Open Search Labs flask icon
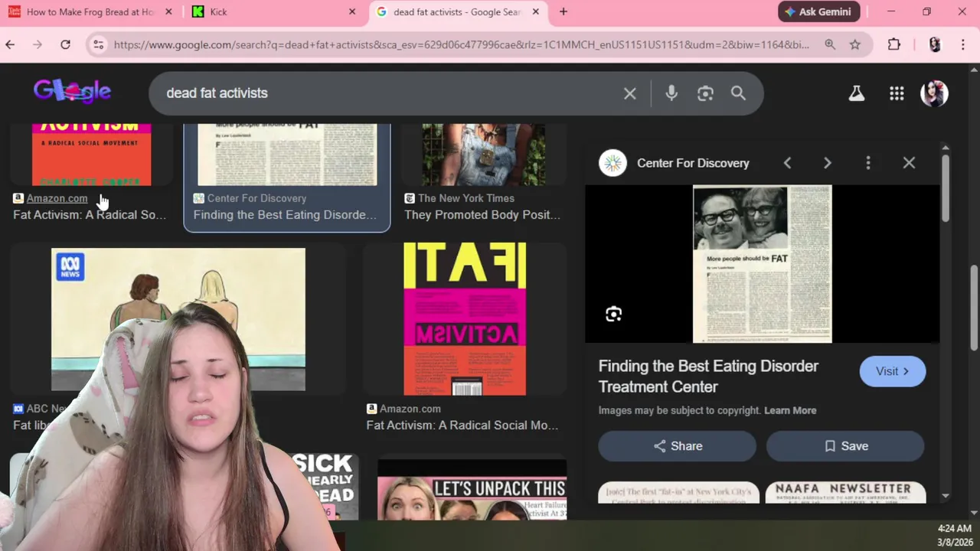980x551 pixels. [857, 93]
